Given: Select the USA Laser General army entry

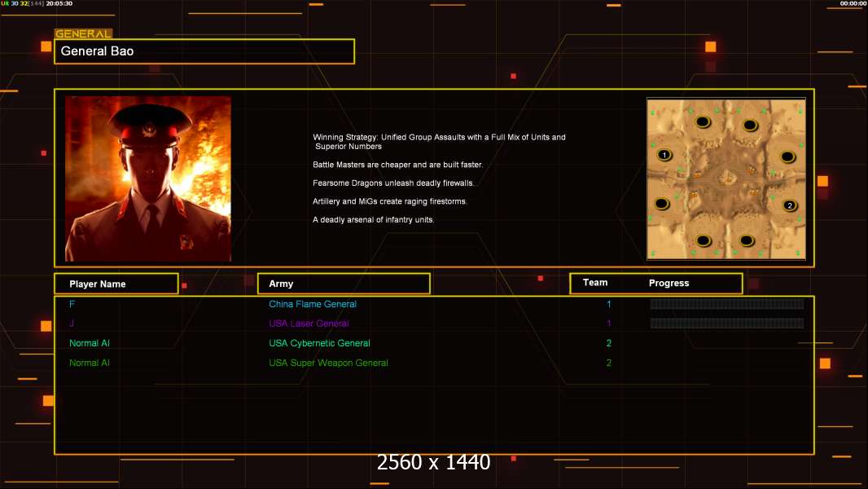Looking at the screenshot, I should point(309,324).
